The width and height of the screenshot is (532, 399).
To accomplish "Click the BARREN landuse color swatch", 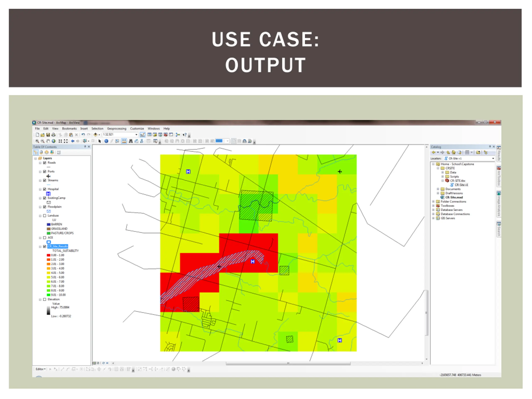I will click(49, 224).
